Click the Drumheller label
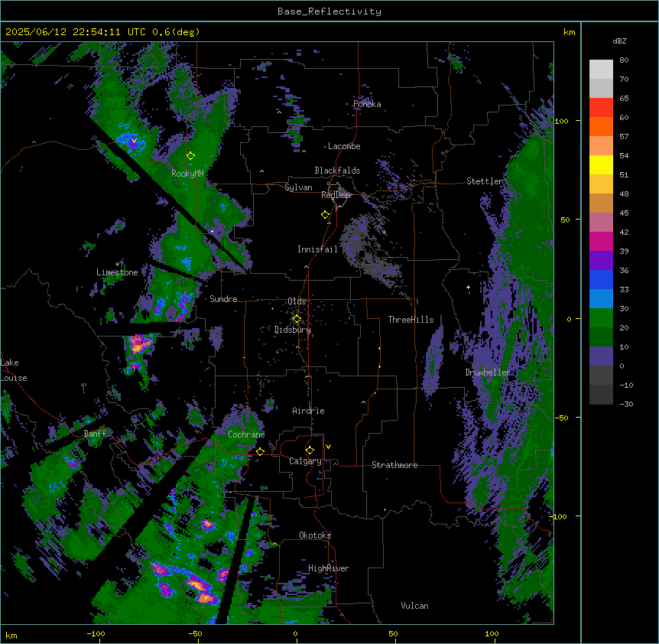The image size is (659, 644). [488, 372]
